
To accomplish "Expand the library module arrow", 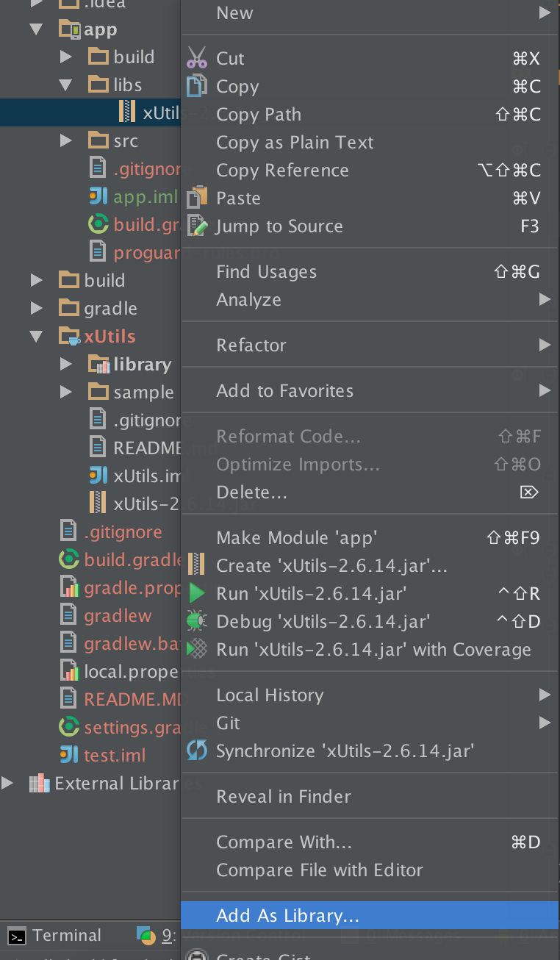I will tap(65, 365).
